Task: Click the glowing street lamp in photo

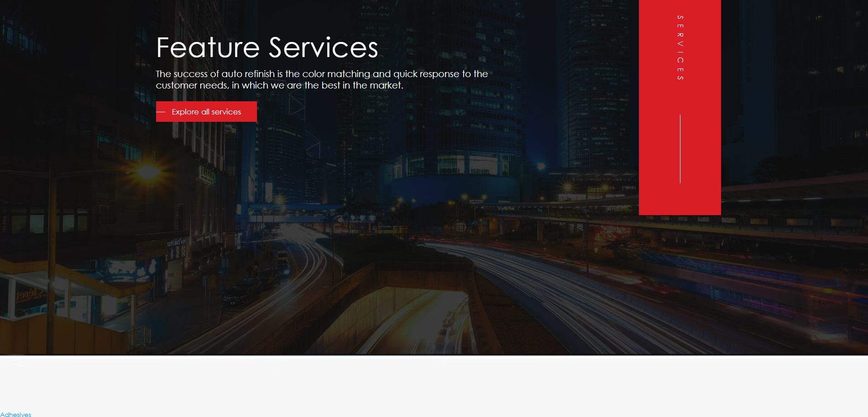Action: [147, 172]
